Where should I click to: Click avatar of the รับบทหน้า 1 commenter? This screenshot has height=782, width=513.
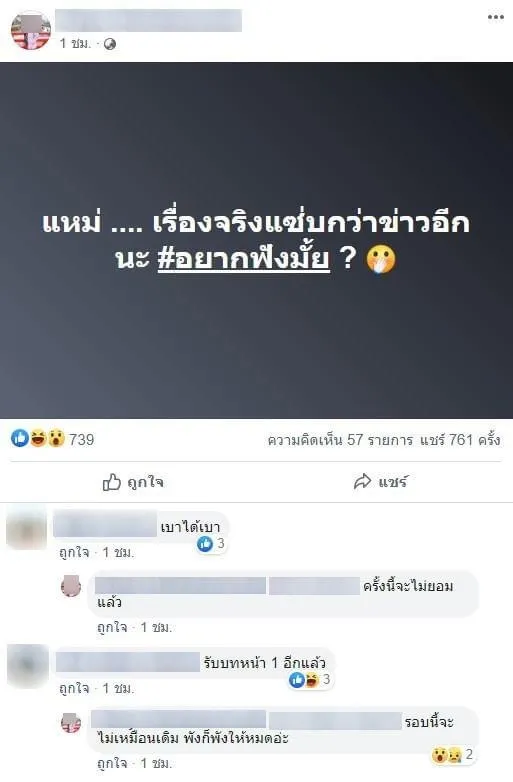[28, 666]
